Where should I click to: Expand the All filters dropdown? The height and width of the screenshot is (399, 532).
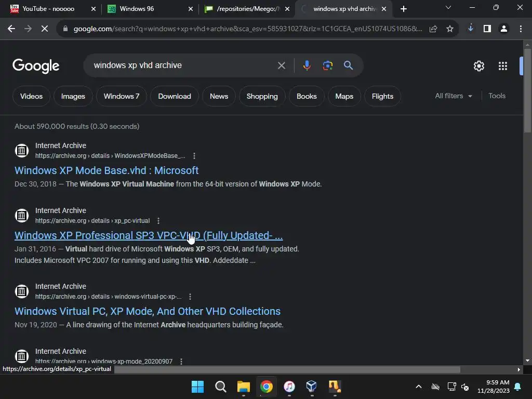tap(454, 96)
